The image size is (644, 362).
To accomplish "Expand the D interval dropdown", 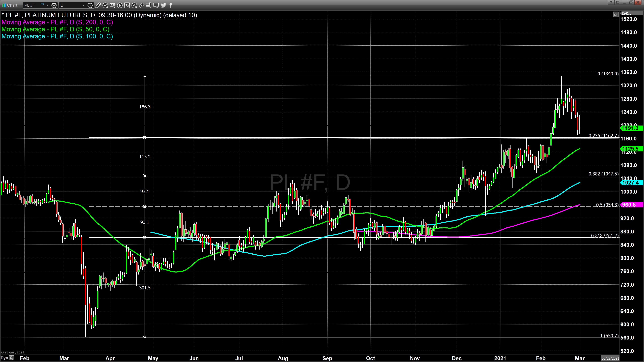I will pyautogui.click(x=83, y=5).
